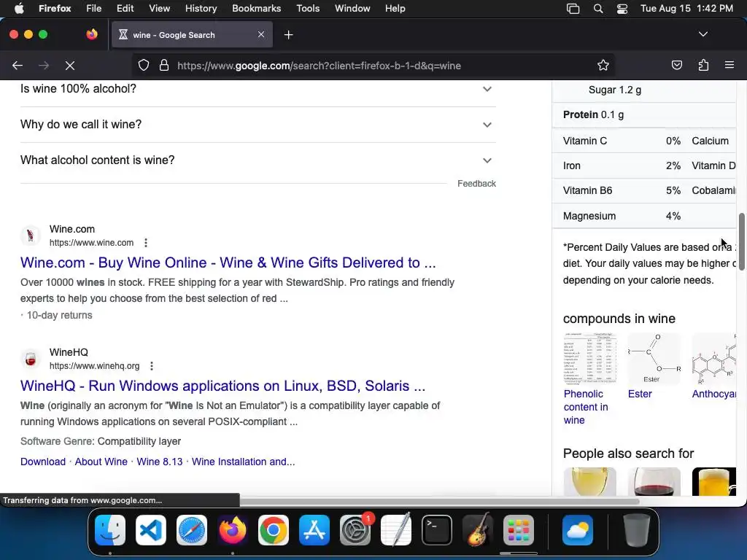
Task: Open Firefox dock icon
Action: [x=233, y=530]
